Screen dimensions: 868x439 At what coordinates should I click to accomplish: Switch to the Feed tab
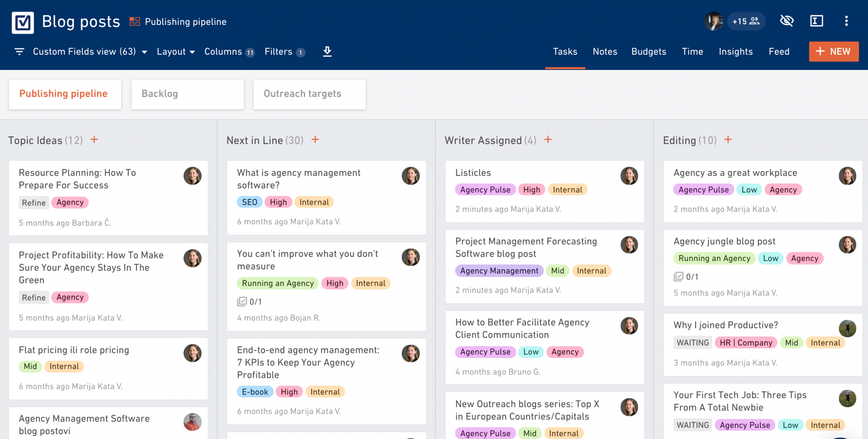click(x=779, y=52)
